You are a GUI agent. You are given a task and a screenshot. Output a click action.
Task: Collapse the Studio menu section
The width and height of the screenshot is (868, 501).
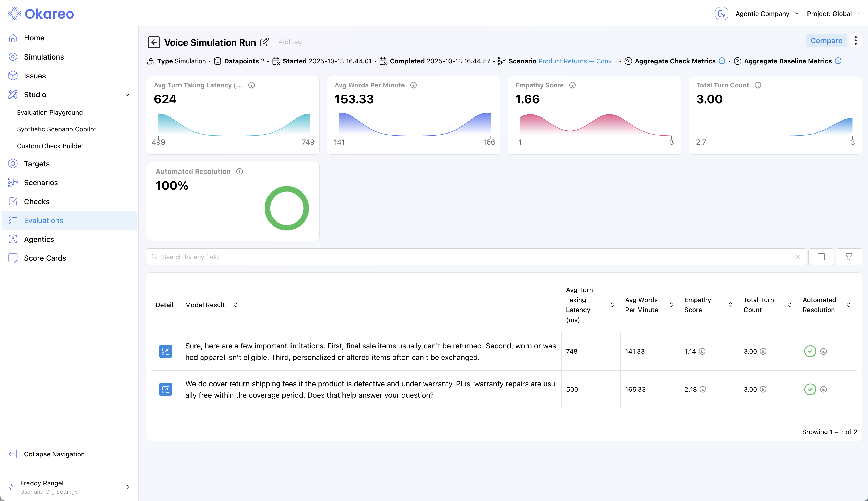tap(127, 95)
